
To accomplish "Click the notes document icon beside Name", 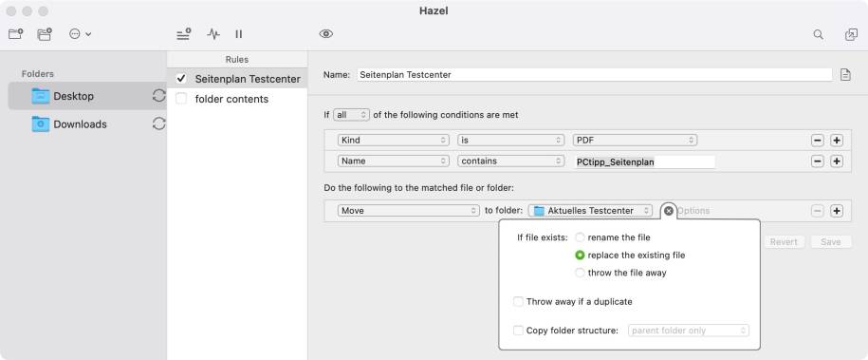I will tap(845, 74).
